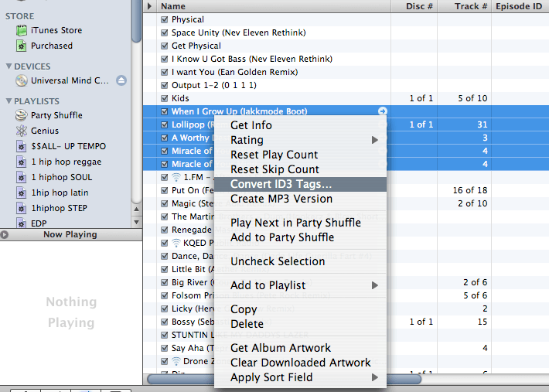Select the Get Physical track name
549x392 pixels.
click(x=196, y=46)
